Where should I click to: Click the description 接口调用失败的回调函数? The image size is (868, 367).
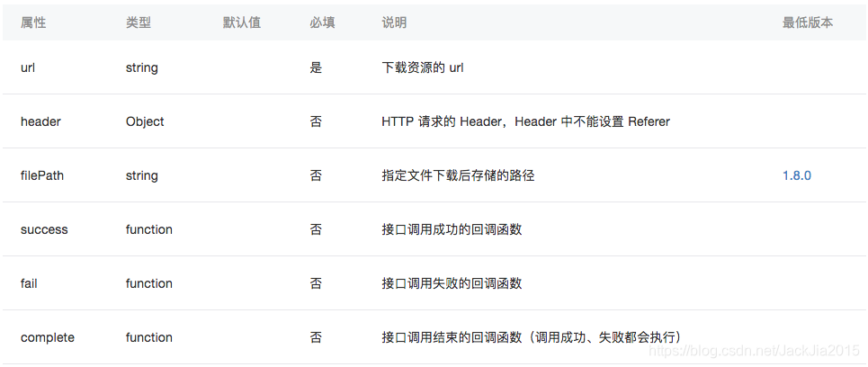[x=452, y=283]
